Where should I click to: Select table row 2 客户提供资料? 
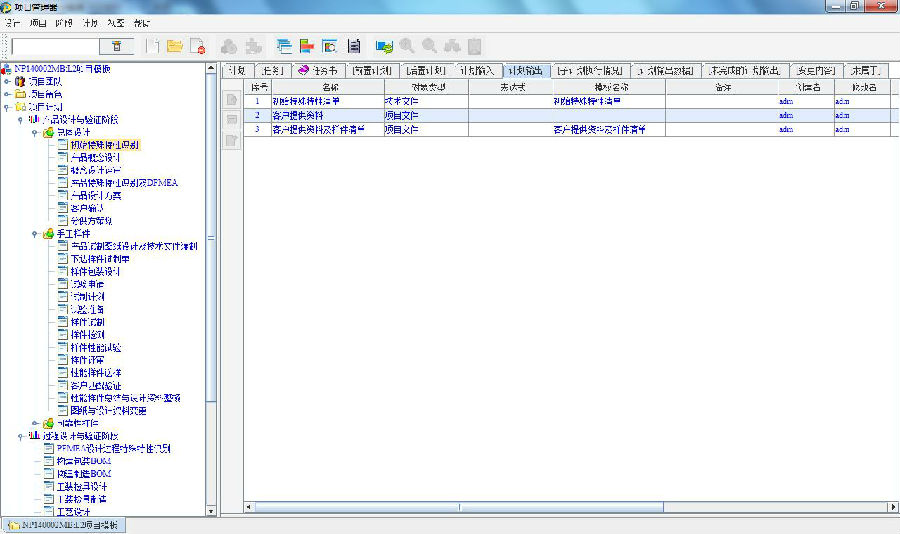point(308,115)
